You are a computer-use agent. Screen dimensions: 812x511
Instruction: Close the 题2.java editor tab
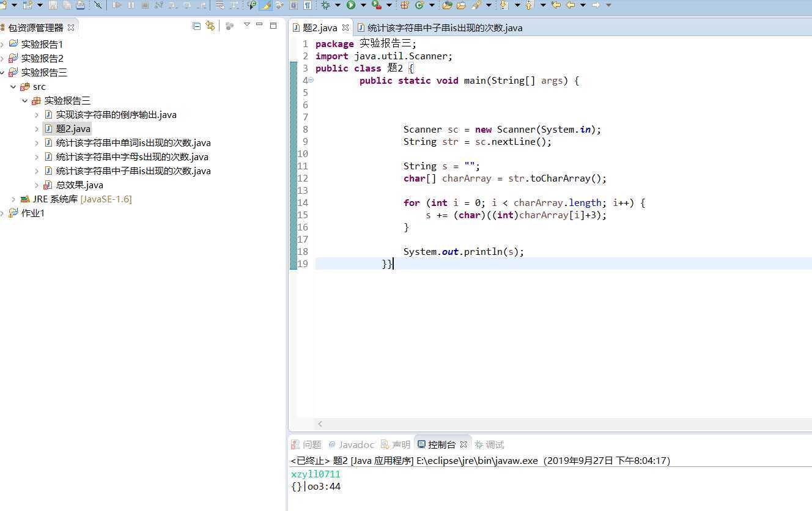[345, 28]
